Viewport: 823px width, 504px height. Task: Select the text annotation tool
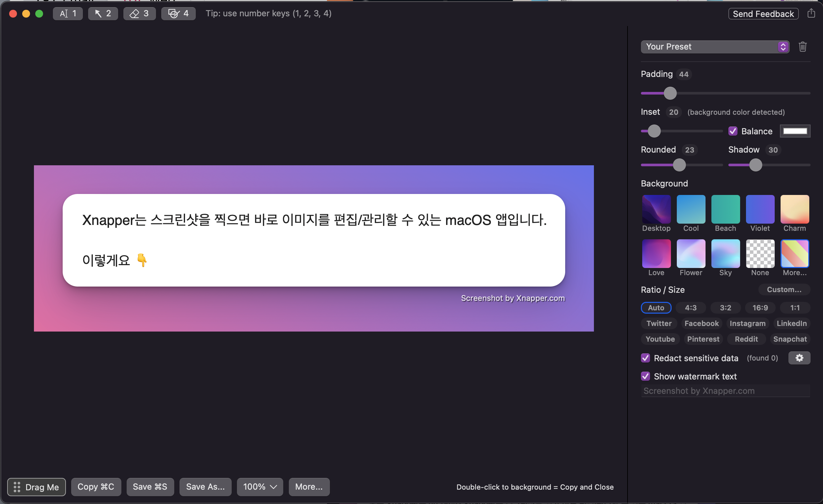point(68,13)
